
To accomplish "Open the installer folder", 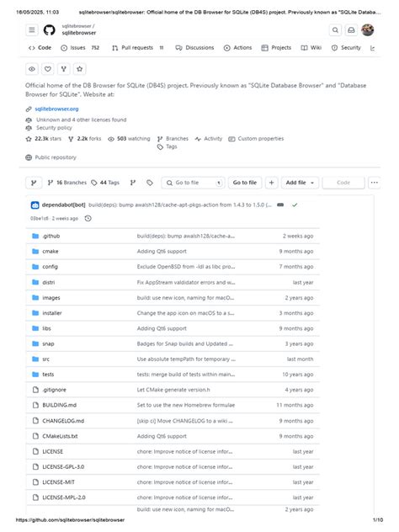I will tap(52, 313).
